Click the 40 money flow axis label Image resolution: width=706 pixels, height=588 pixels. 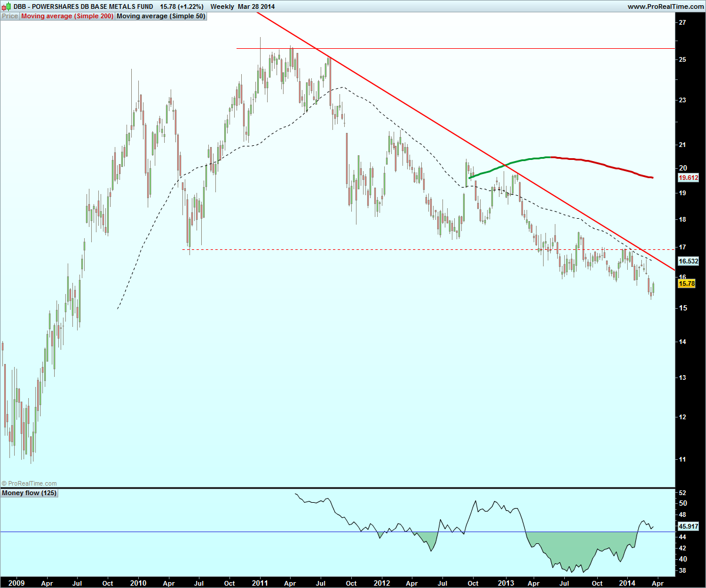coord(682,559)
